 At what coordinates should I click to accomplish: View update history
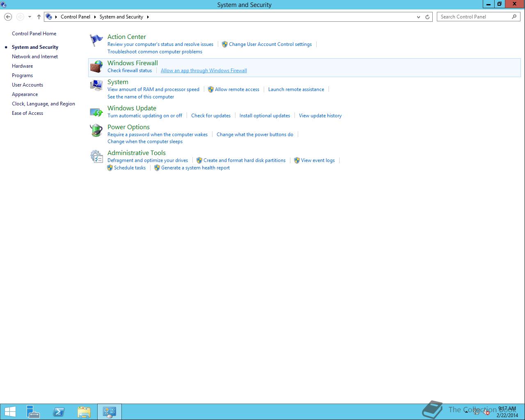tap(320, 116)
